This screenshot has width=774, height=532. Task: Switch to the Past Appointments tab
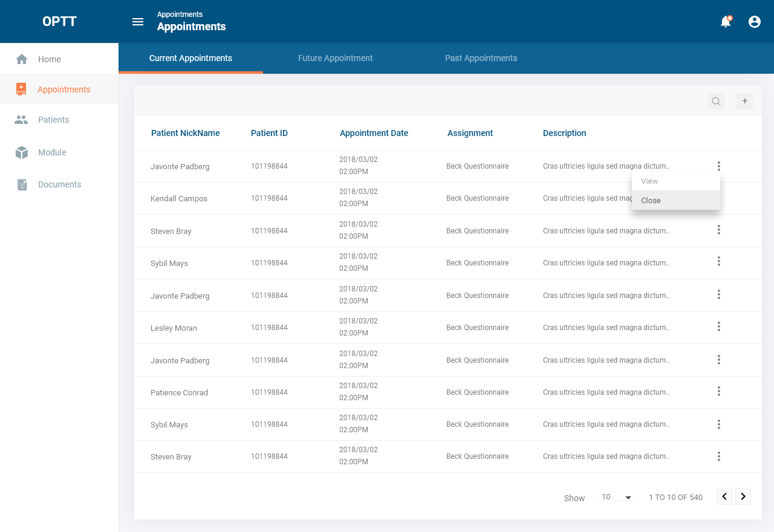click(x=481, y=59)
